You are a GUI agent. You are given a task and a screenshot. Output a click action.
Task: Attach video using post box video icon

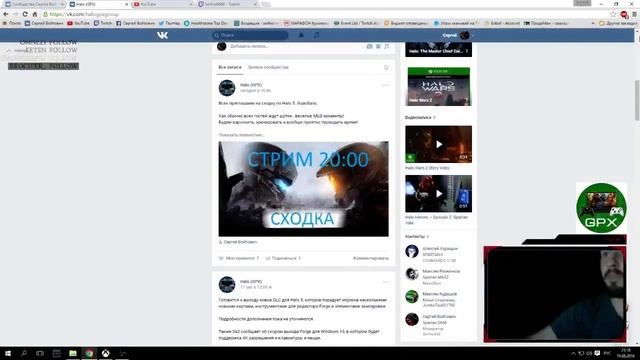378,47
